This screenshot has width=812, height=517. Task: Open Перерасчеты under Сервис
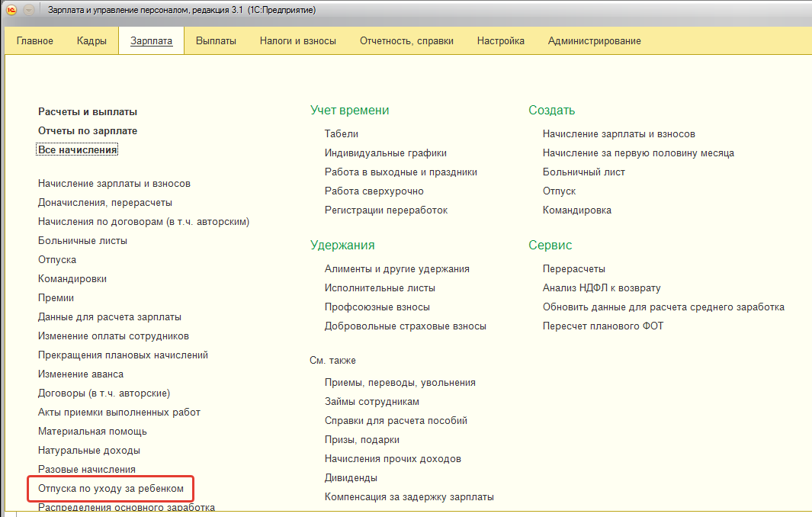click(x=574, y=269)
